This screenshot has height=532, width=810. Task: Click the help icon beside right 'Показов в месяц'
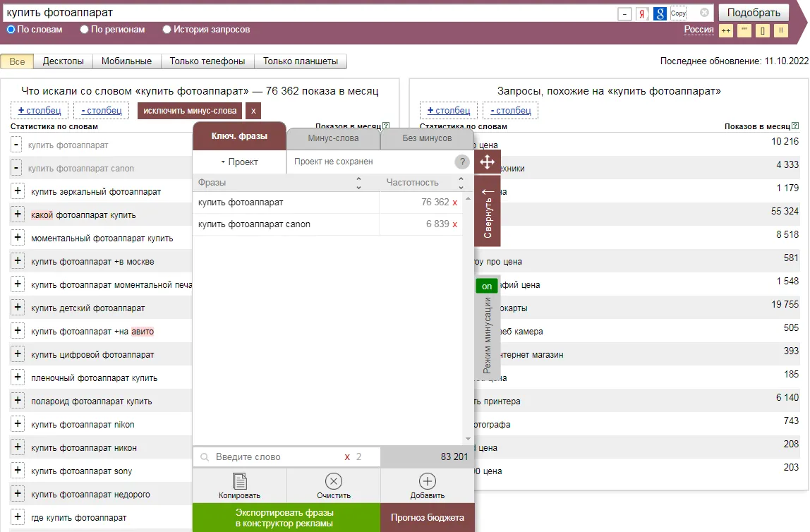point(795,126)
